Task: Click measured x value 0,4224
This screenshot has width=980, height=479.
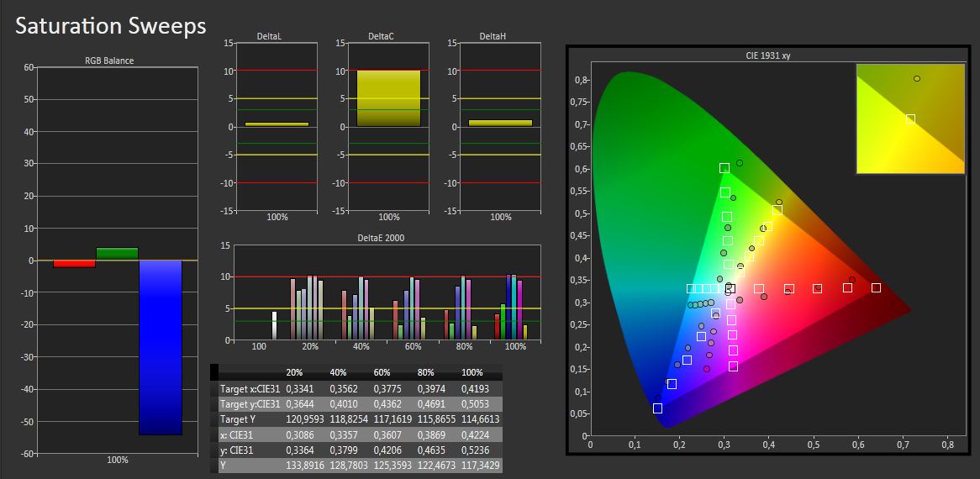Action: [x=474, y=434]
